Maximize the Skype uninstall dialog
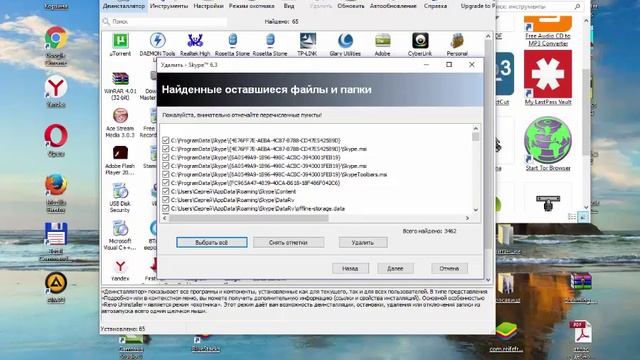Image resolution: width=640 pixels, height=360 pixels. pos(449,64)
